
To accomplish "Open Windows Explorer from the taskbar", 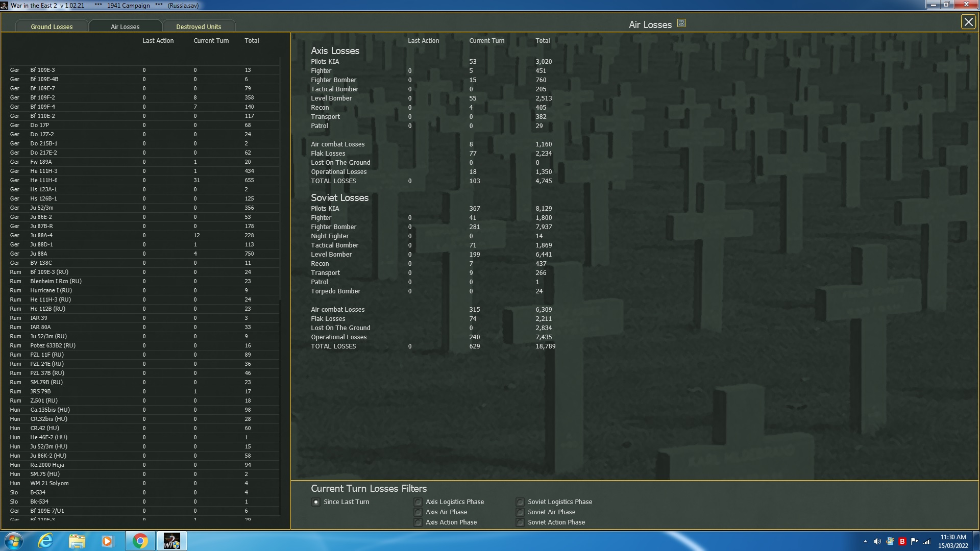I will [77, 541].
